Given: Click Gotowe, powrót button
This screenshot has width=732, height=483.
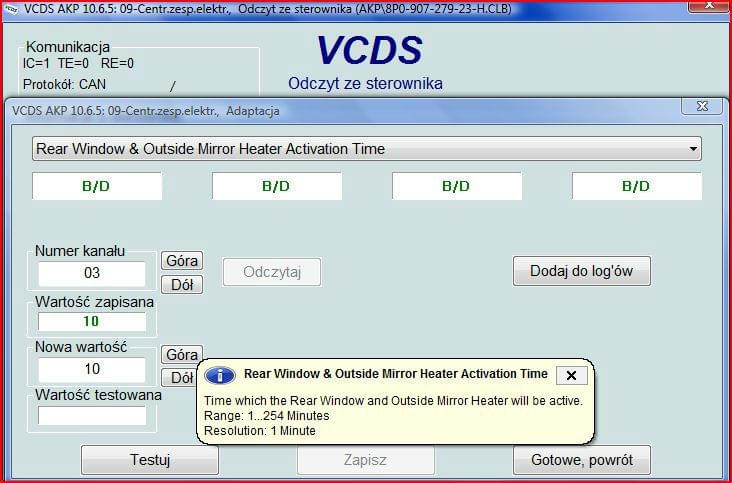Looking at the screenshot, I should pos(582,460).
